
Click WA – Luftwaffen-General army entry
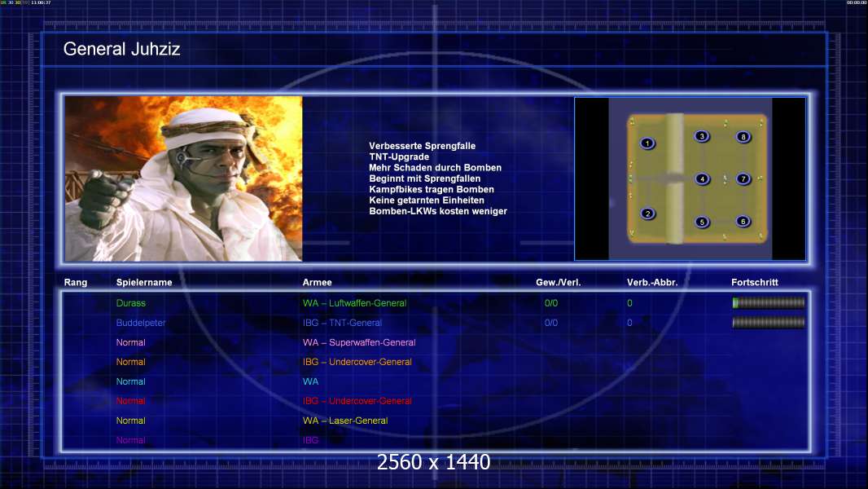point(354,303)
